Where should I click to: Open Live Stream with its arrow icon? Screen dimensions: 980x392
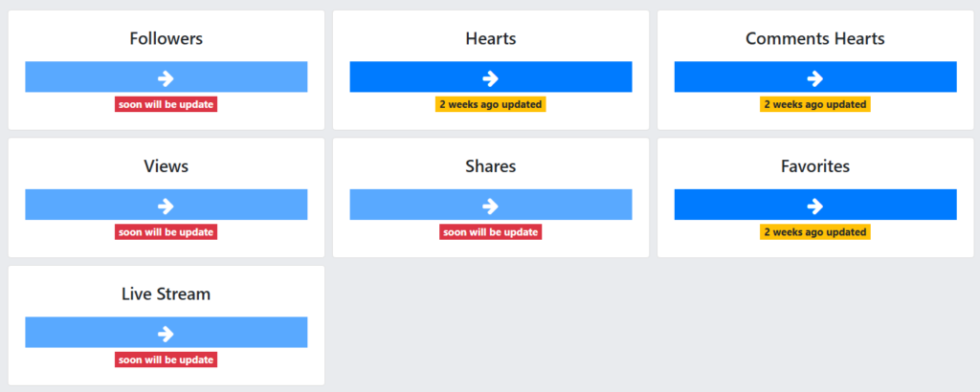point(166,333)
